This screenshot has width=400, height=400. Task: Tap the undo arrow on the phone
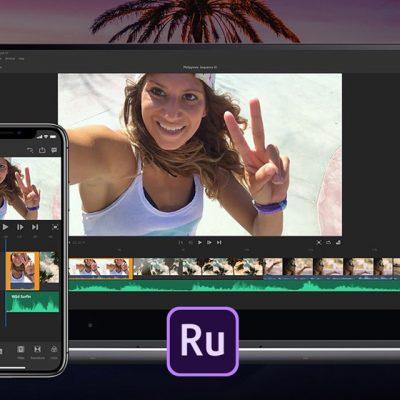tap(30, 150)
